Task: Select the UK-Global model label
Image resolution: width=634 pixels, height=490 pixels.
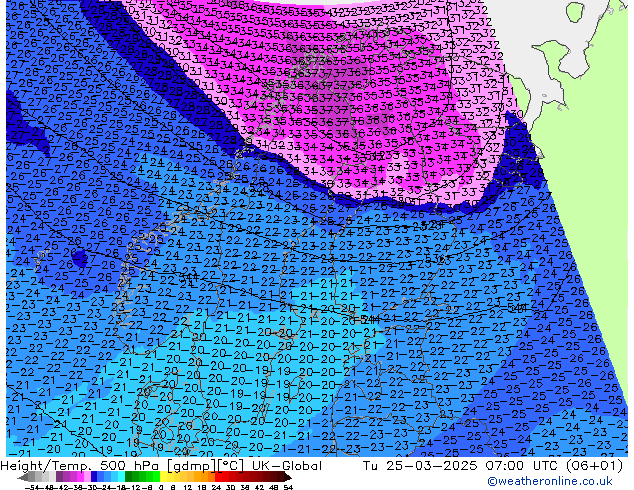Action: [287, 466]
